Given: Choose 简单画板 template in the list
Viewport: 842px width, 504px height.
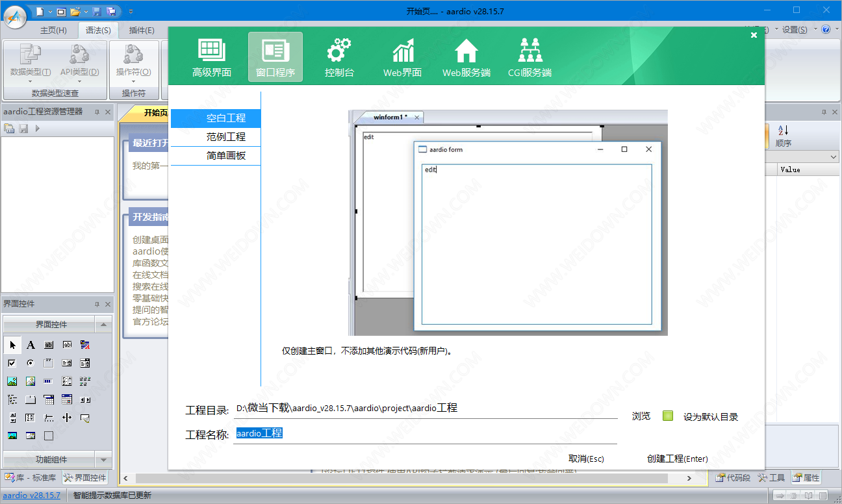Looking at the screenshot, I should click(215, 156).
